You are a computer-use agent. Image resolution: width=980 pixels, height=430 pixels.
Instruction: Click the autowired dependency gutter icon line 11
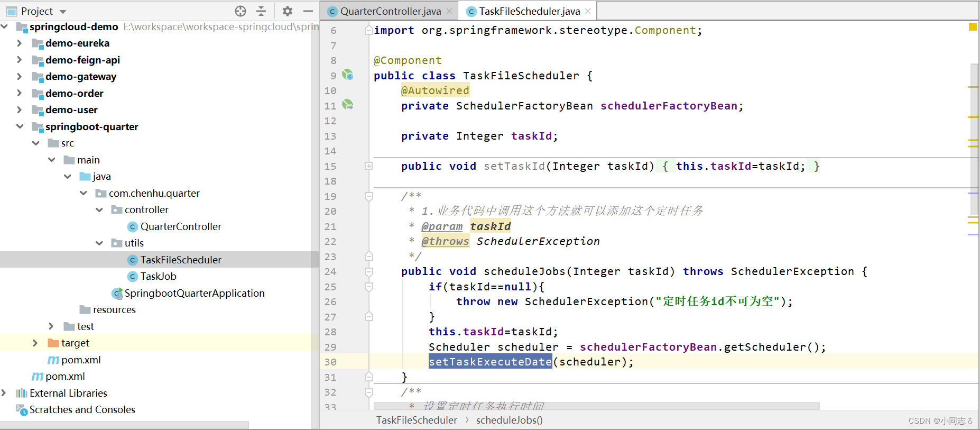point(347,105)
